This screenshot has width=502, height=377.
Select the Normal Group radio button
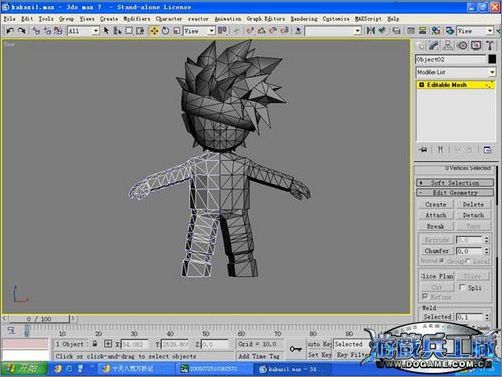pyautogui.click(x=442, y=261)
